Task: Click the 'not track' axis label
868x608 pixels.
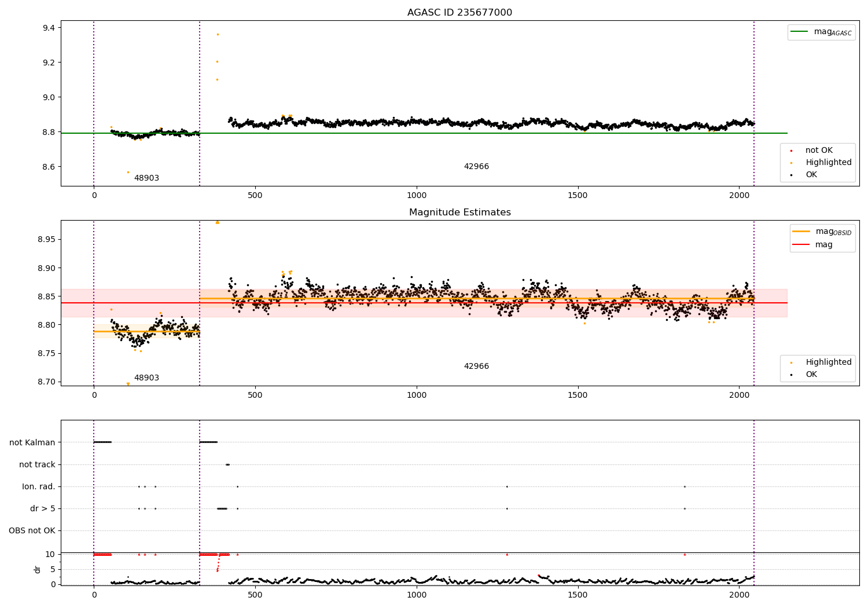Action: [x=37, y=465]
